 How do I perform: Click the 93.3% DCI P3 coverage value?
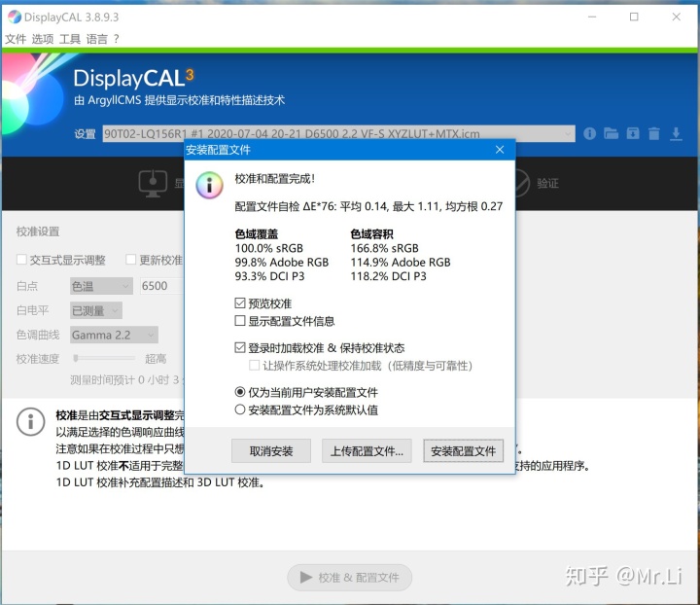269,276
